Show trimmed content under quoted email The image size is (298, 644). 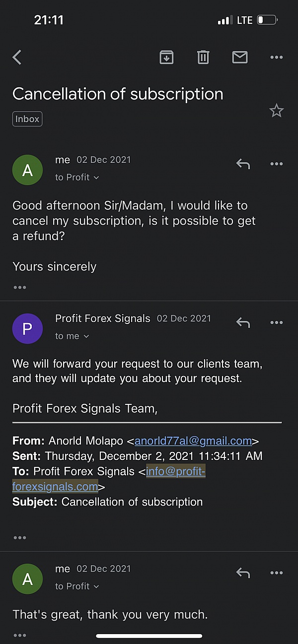click(x=20, y=537)
